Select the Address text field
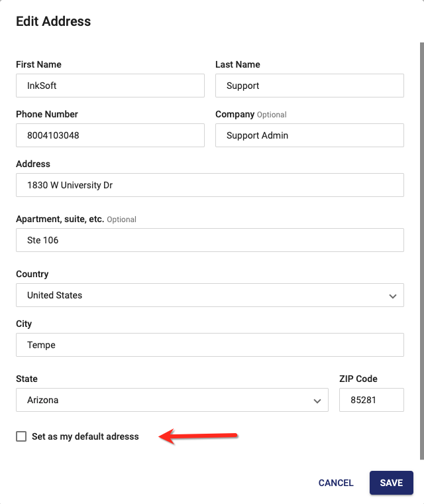The width and height of the screenshot is (424, 504). pos(209,185)
